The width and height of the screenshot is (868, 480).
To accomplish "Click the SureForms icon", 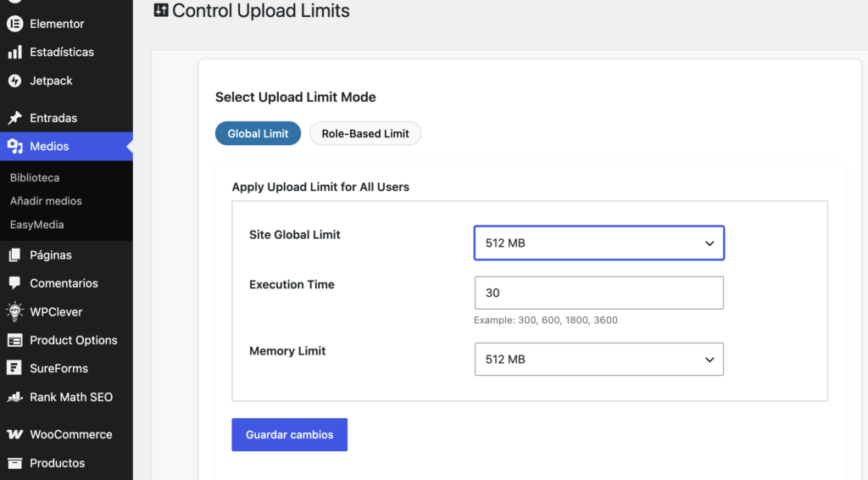I will click(x=15, y=368).
